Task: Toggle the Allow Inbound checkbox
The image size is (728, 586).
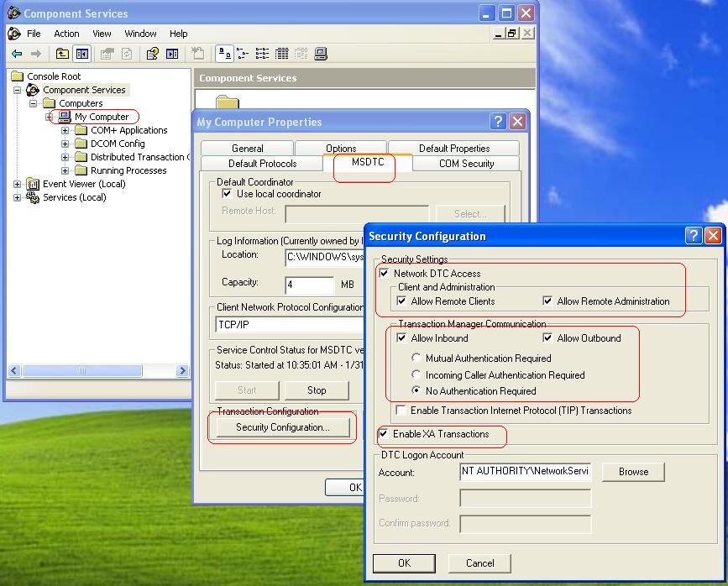Action: click(401, 337)
